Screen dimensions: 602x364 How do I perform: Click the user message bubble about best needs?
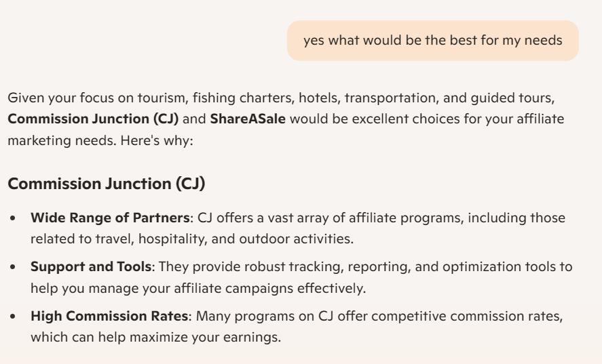pos(432,41)
